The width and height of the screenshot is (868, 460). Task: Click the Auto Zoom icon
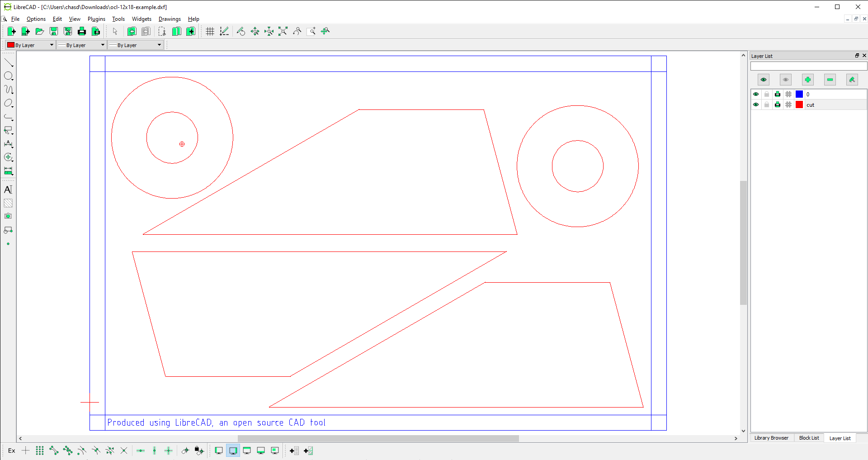click(x=283, y=31)
